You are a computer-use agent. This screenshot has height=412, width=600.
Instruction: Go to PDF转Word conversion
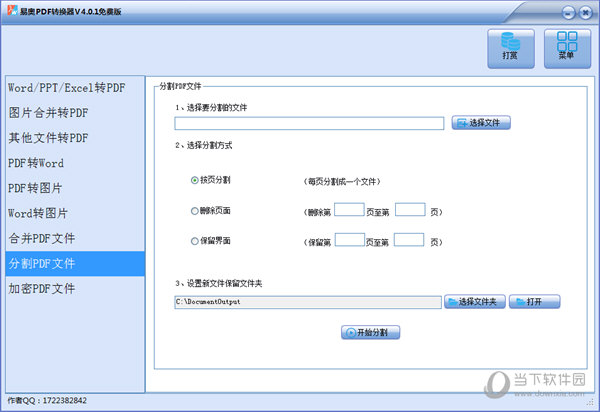point(75,163)
